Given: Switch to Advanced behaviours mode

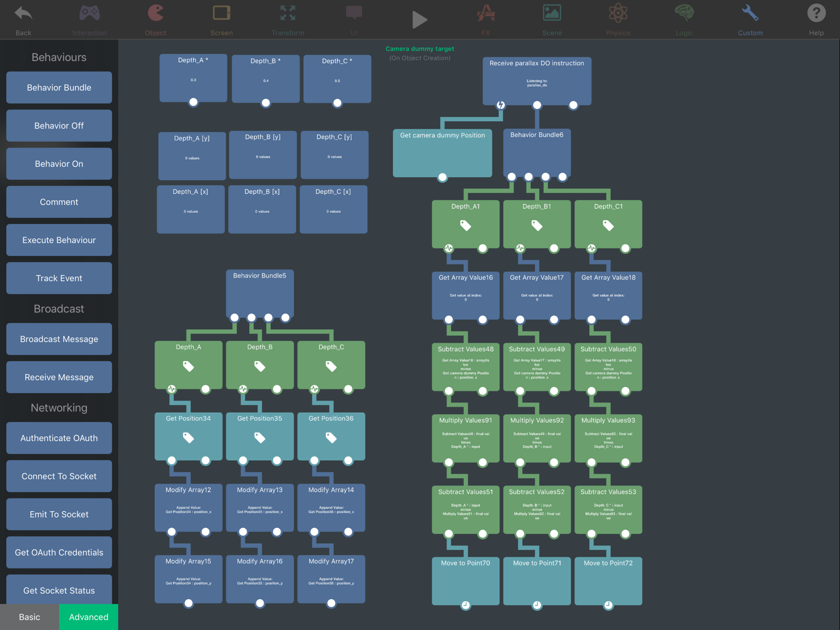Looking at the screenshot, I should [x=89, y=617].
